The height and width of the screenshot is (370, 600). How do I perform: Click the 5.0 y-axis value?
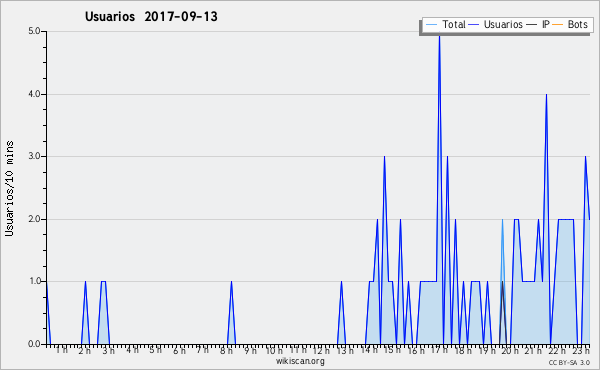coord(34,31)
